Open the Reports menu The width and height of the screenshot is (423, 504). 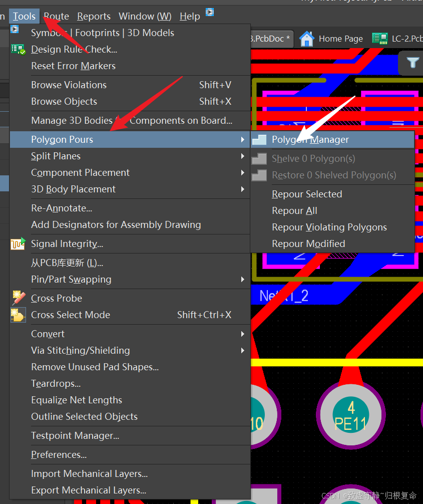(94, 16)
